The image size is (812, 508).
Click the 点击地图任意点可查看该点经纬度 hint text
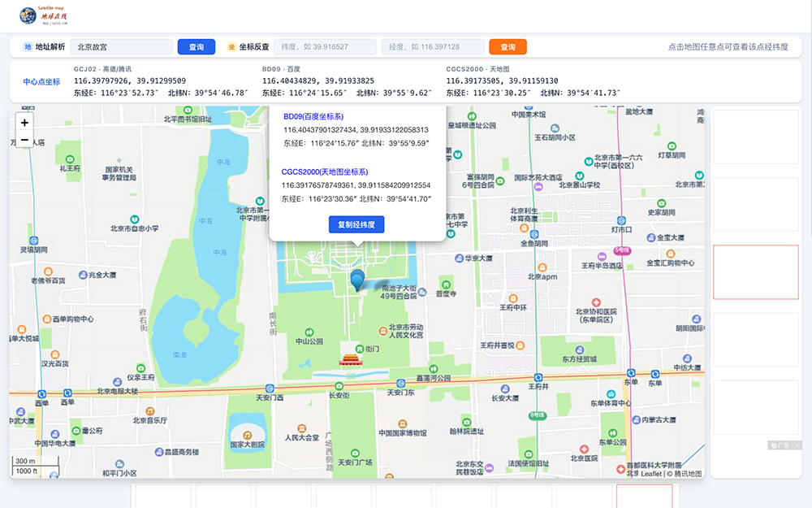(728, 46)
